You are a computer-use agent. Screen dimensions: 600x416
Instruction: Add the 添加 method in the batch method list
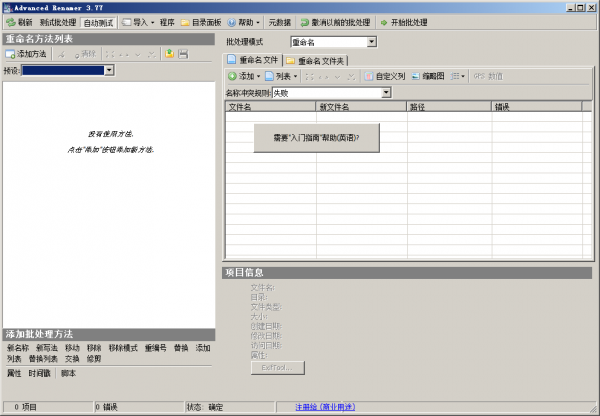click(x=203, y=348)
